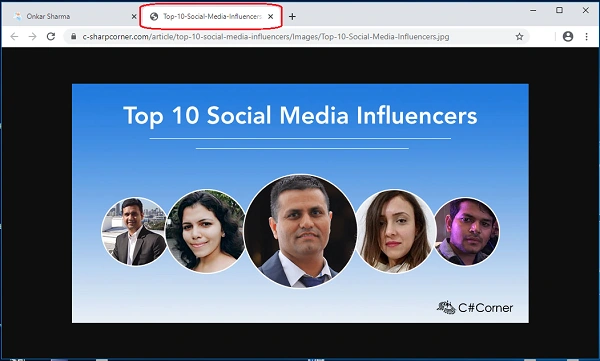Maximize the Chrome window
The width and height of the screenshot is (600, 361).
coord(559,10)
